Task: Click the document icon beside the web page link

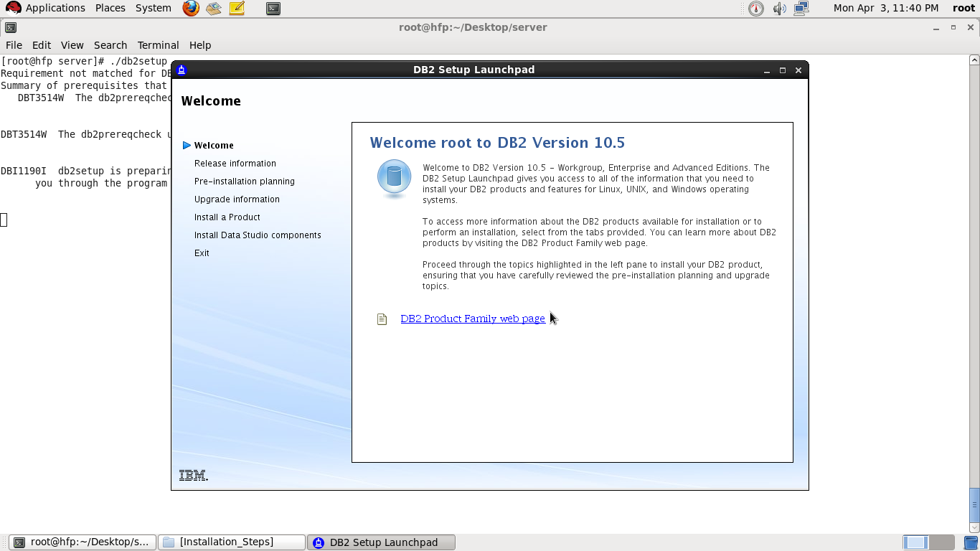Action: (382, 319)
